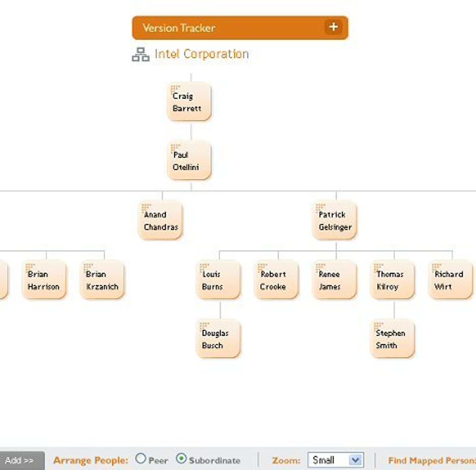
Task: Select the Patrick Gelsinger card
Action: [335, 220]
